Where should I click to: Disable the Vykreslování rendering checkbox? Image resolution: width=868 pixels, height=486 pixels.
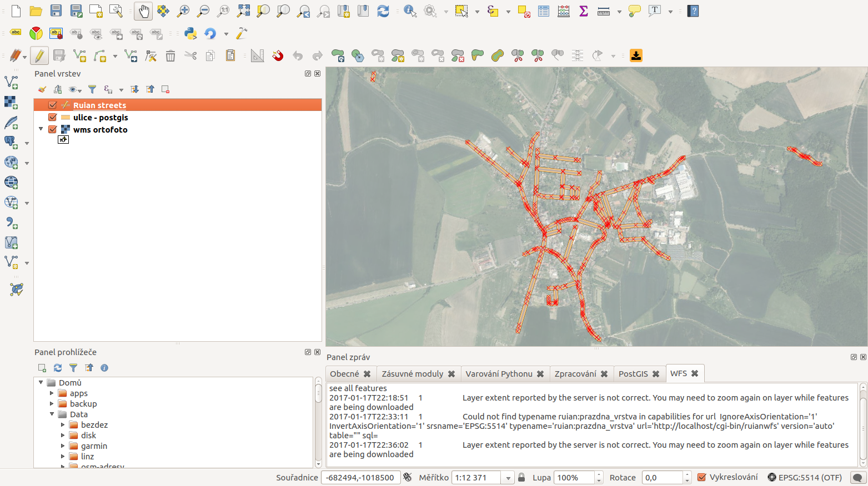coord(702,477)
